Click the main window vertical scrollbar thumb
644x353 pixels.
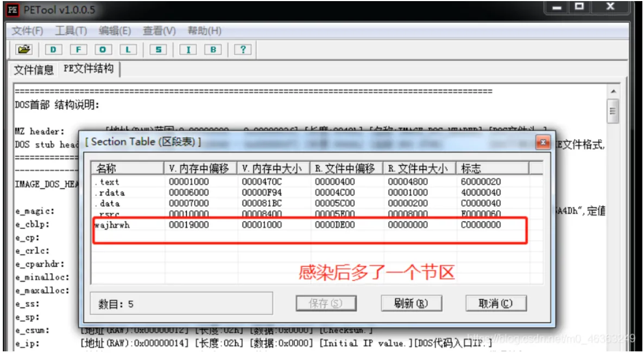[x=614, y=111]
